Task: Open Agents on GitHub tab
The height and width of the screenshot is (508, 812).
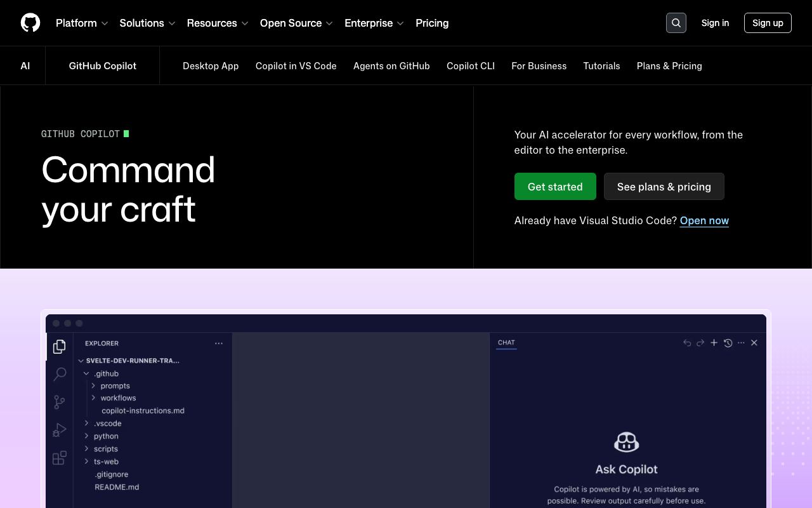Action: click(x=391, y=66)
